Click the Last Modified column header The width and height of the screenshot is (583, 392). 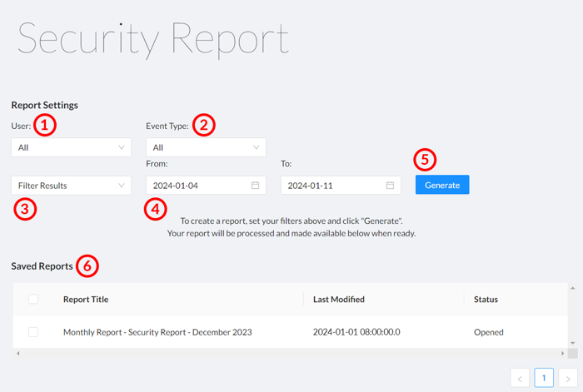[x=338, y=299]
